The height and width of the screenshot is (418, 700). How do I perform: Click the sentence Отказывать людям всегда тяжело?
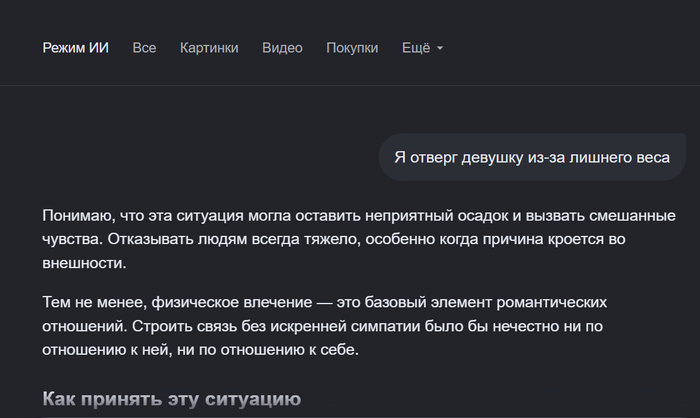coord(234,239)
